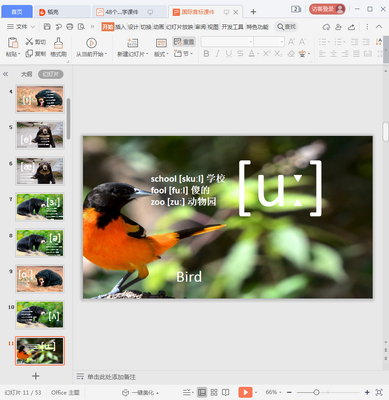Click the zoom in plus button
This screenshot has height=400, width=389.
point(367,392)
